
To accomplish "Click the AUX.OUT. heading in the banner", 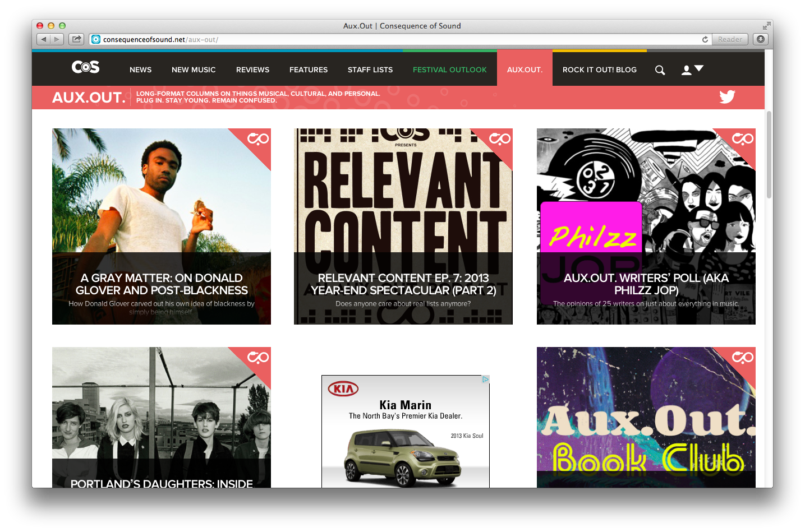I will tap(89, 98).
